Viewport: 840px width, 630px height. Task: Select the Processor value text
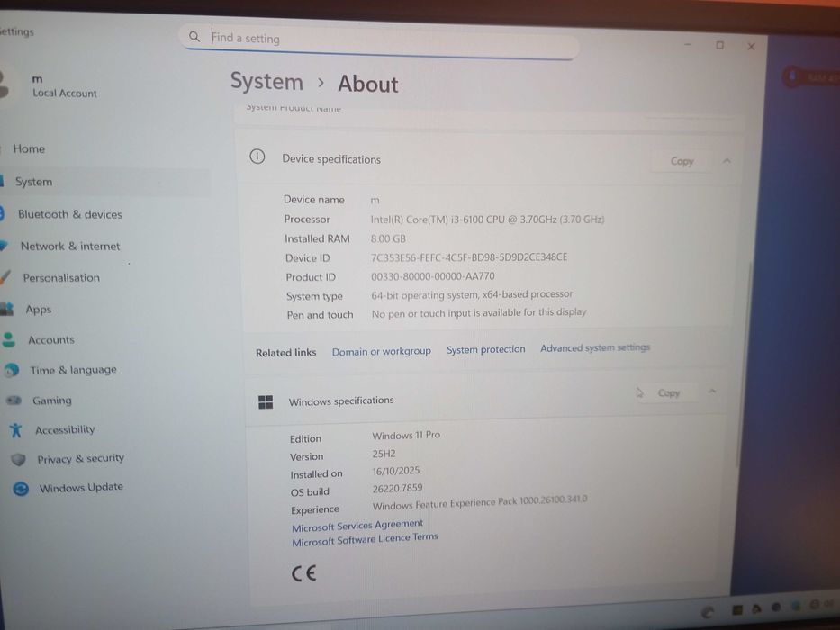pos(487,219)
